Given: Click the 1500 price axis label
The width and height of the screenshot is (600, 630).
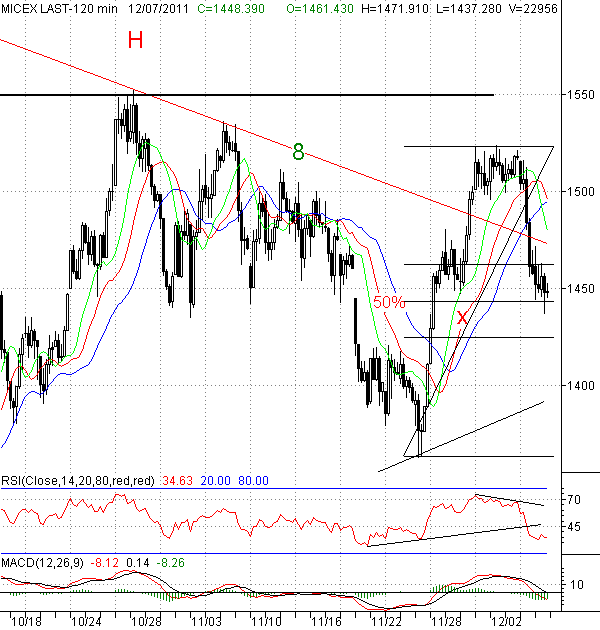Looking at the screenshot, I should [x=580, y=192].
